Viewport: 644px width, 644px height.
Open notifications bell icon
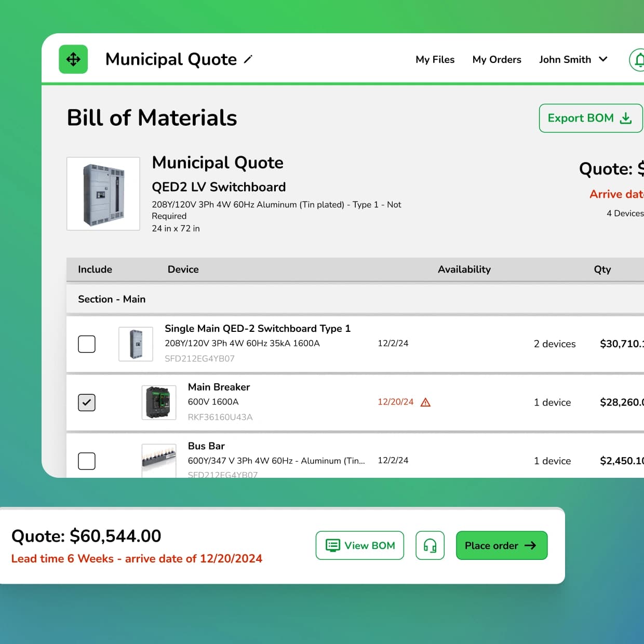(x=638, y=60)
